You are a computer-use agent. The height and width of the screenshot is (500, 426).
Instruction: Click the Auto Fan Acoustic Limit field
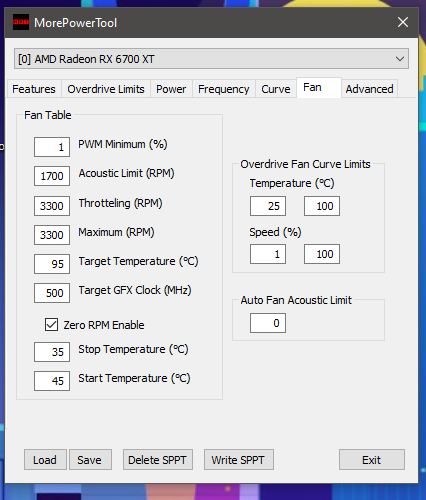point(268,323)
